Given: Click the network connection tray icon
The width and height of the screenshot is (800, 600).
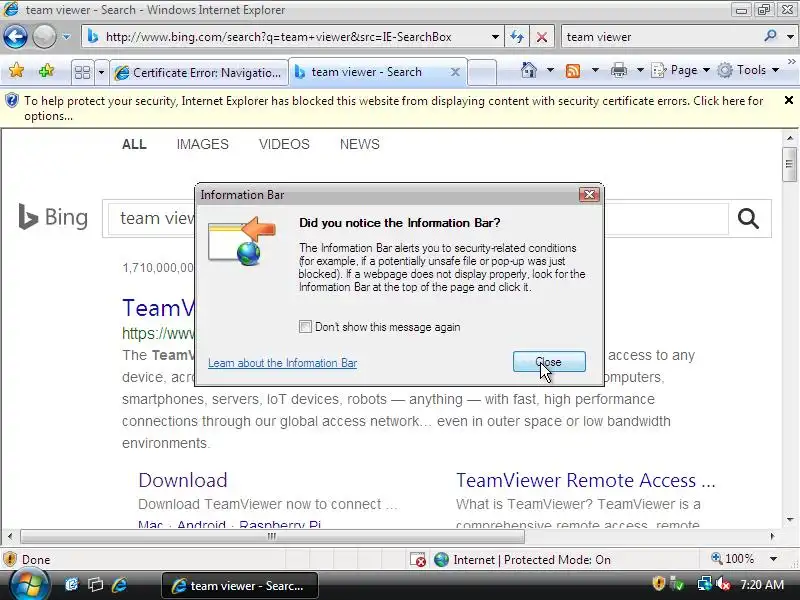Looking at the screenshot, I should (705, 583).
